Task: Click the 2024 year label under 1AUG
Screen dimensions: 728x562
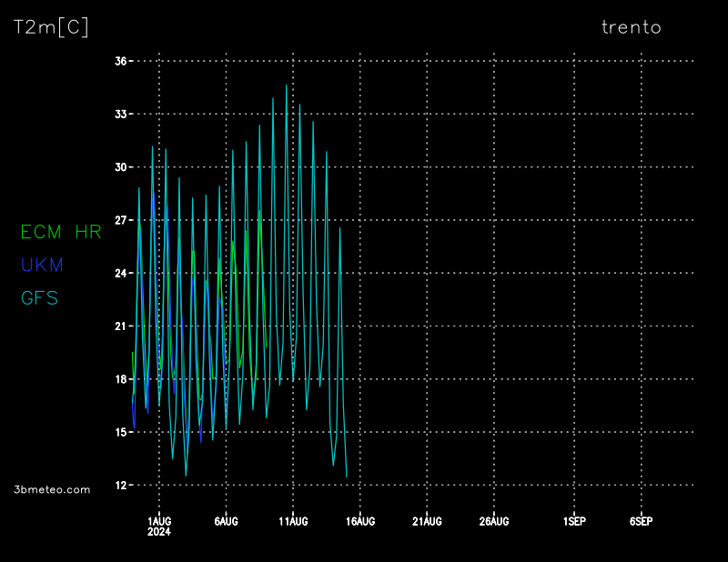Action: point(159,532)
